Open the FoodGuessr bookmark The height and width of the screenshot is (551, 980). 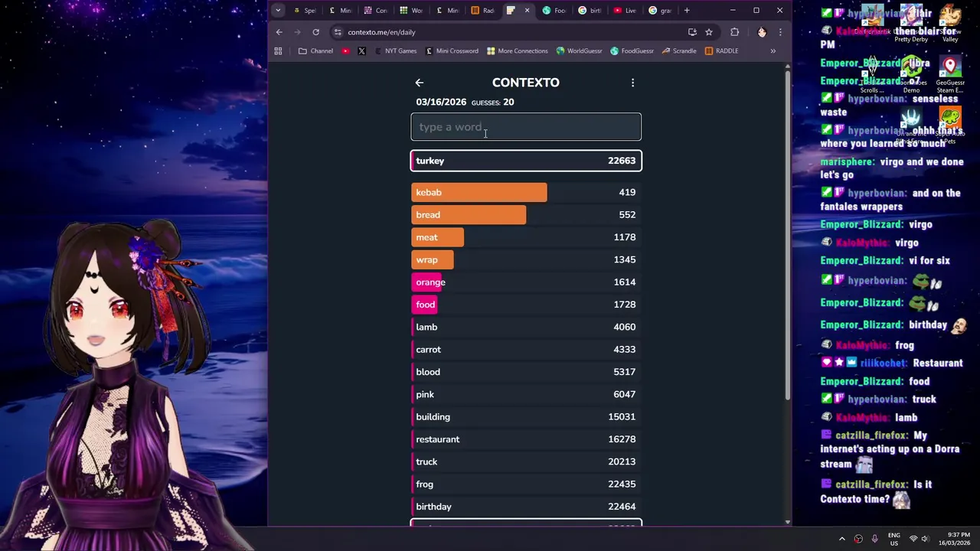pos(632,51)
